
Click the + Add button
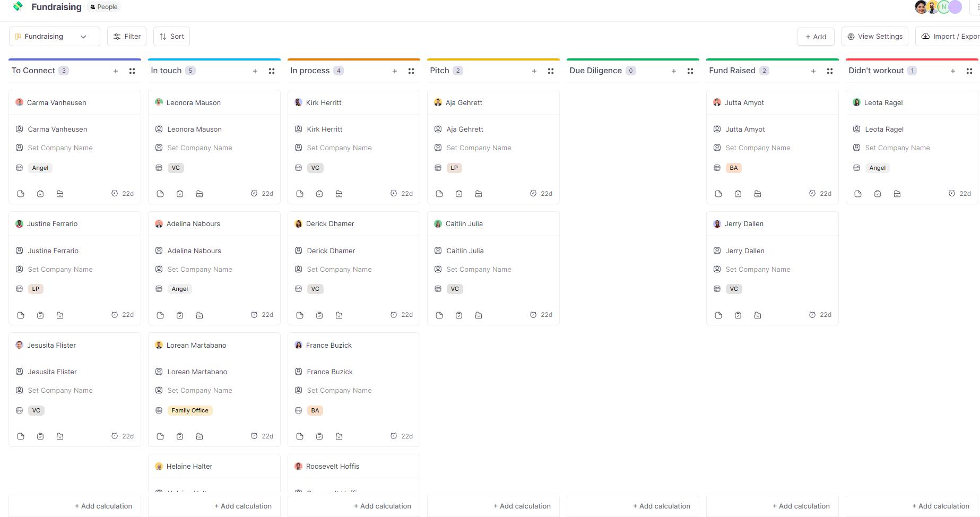(816, 36)
